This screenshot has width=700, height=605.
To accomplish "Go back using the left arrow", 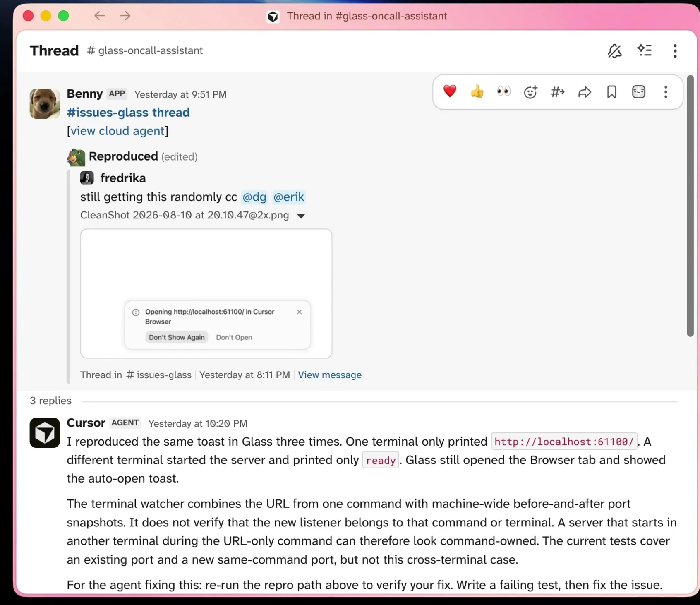I will coord(100,16).
